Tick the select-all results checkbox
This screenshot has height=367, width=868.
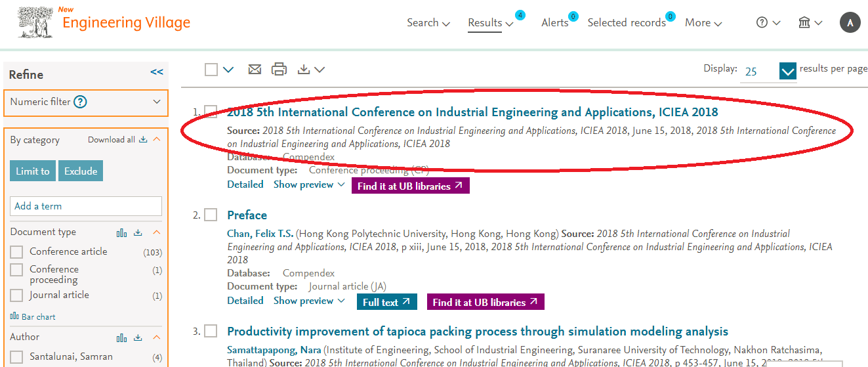211,70
